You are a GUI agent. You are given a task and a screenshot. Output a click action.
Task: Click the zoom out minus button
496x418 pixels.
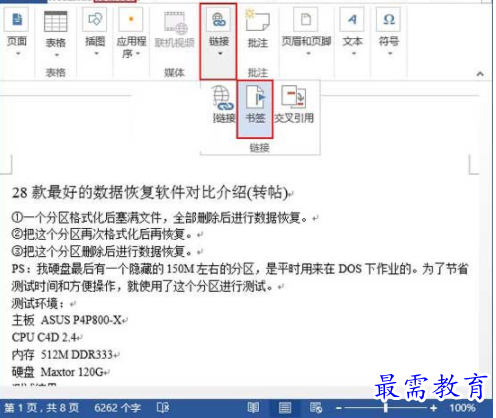[x=339, y=408]
